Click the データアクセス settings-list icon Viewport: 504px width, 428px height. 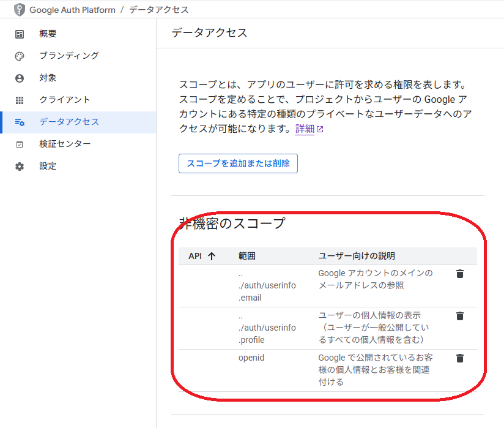click(x=20, y=122)
